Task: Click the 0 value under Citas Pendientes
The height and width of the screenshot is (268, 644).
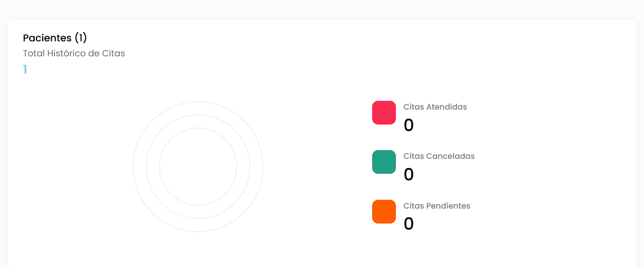Action: click(409, 224)
